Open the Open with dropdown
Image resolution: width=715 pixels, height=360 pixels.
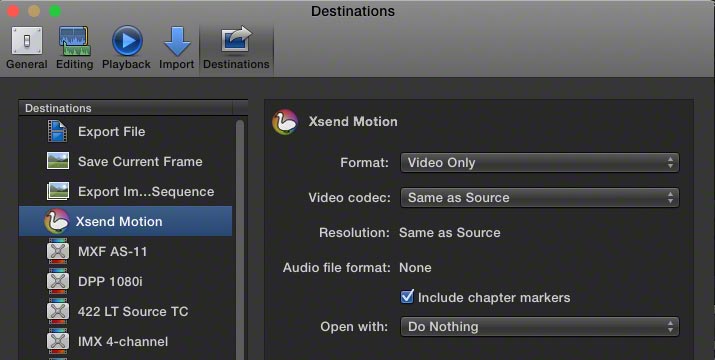click(x=539, y=327)
